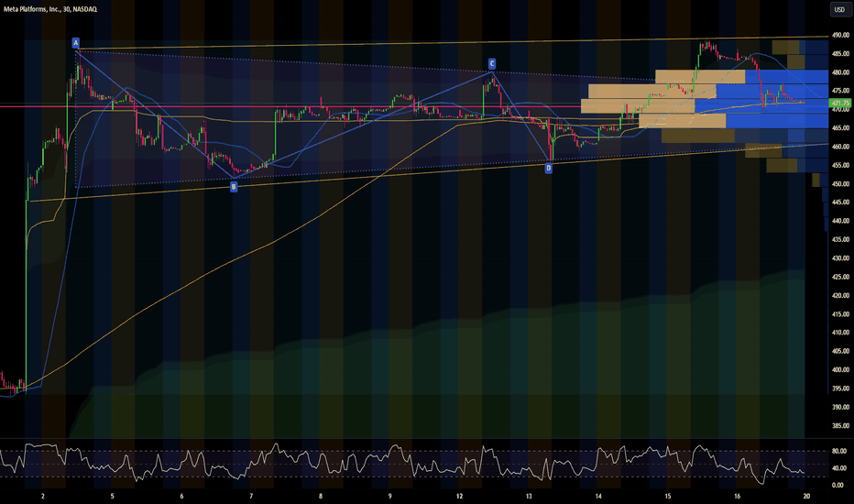Click date label 8 on time axis

click(x=321, y=497)
